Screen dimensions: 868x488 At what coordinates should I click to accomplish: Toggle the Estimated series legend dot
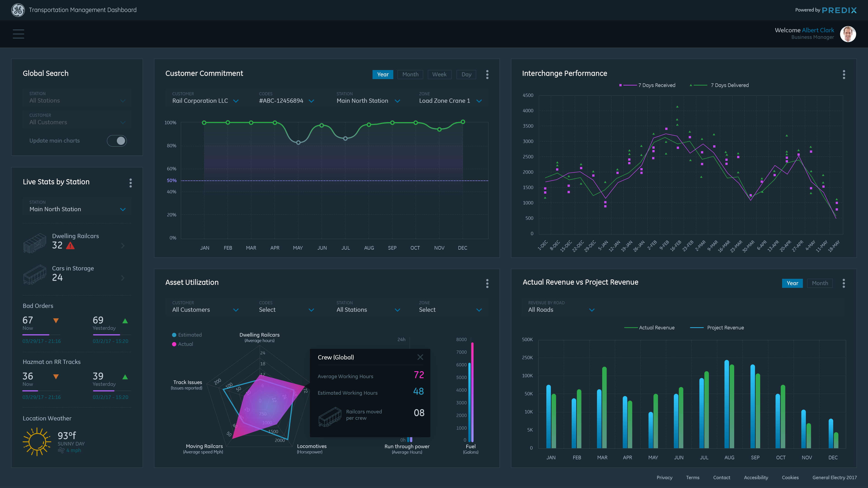coord(174,335)
